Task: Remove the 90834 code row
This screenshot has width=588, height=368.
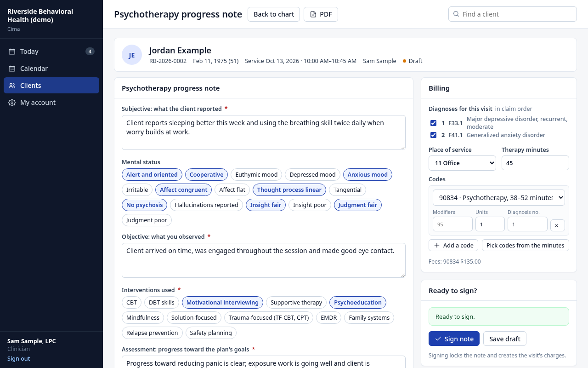Action: (x=558, y=225)
